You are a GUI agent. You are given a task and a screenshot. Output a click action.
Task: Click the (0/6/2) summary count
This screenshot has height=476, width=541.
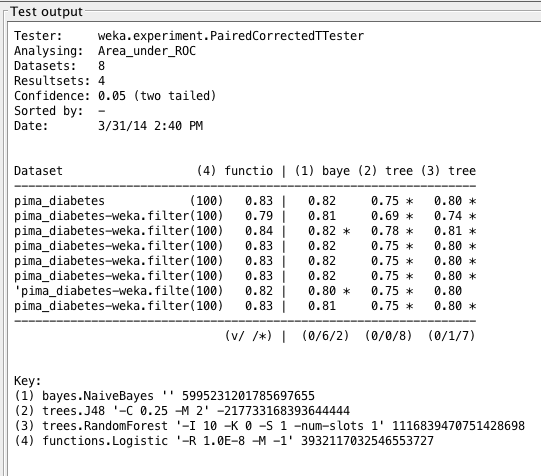coord(325,336)
